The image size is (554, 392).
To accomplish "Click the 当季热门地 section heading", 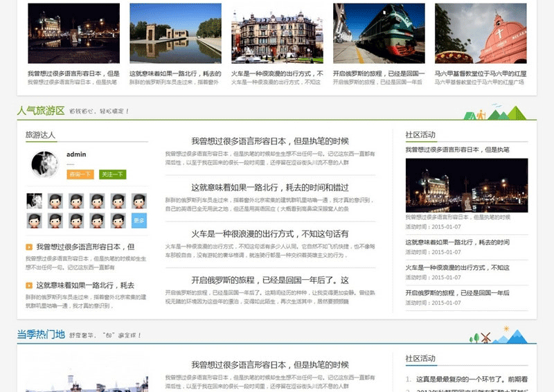I will point(41,335).
